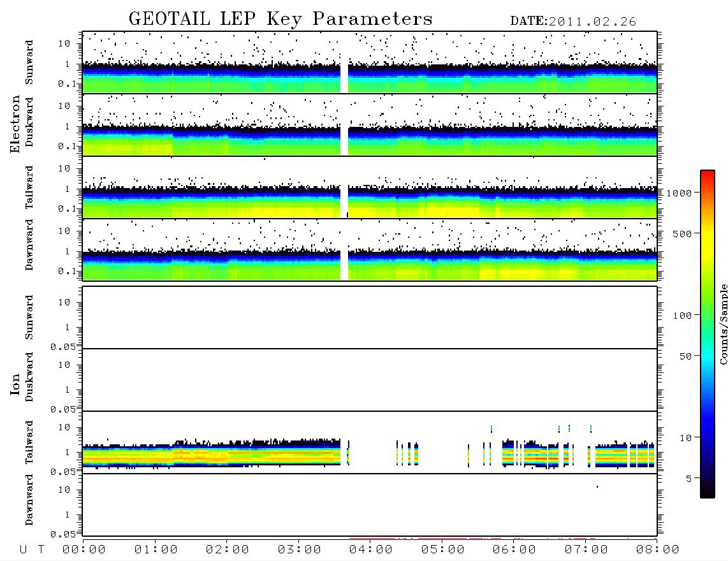The image size is (728, 561).
Task: Select the "08:00" time tick label
Action: click(x=658, y=550)
